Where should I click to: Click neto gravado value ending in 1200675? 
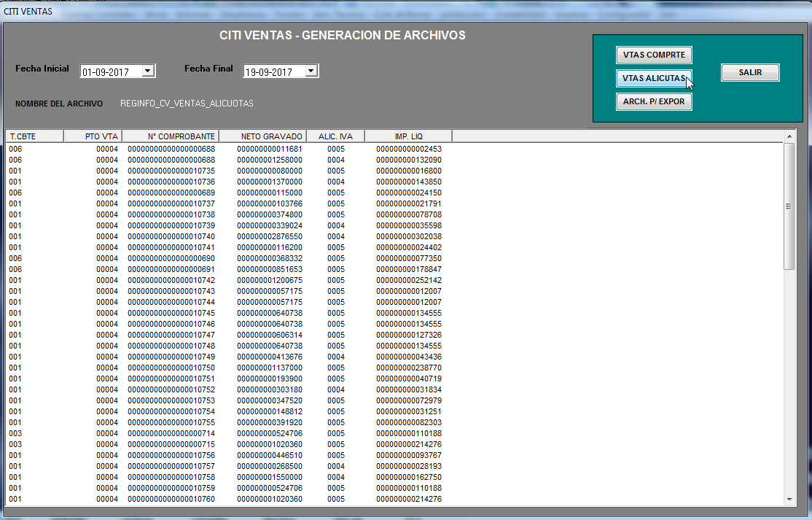point(270,280)
